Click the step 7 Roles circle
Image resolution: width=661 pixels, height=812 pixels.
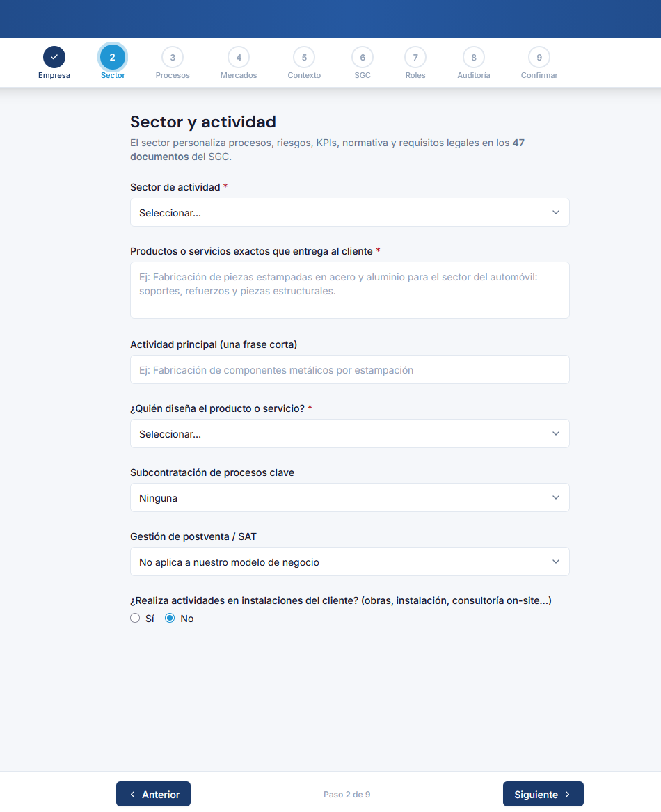pyautogui.click(x=415, y=58)
